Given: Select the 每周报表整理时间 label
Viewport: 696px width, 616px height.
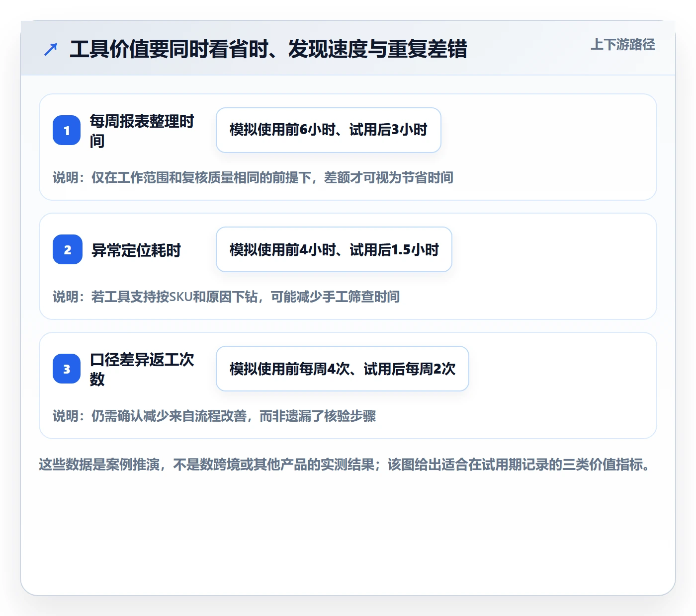Looking at the screenshot, I should (142, 131).
